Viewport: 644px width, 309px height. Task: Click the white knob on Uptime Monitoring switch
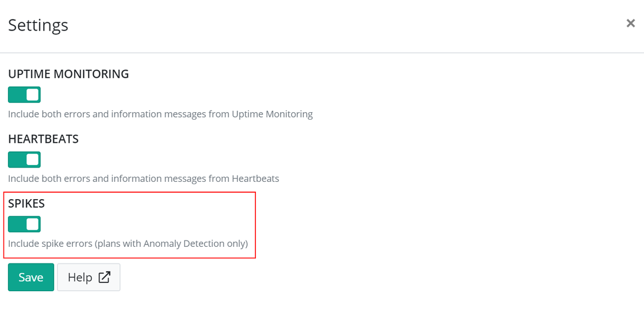coord(32,94)
